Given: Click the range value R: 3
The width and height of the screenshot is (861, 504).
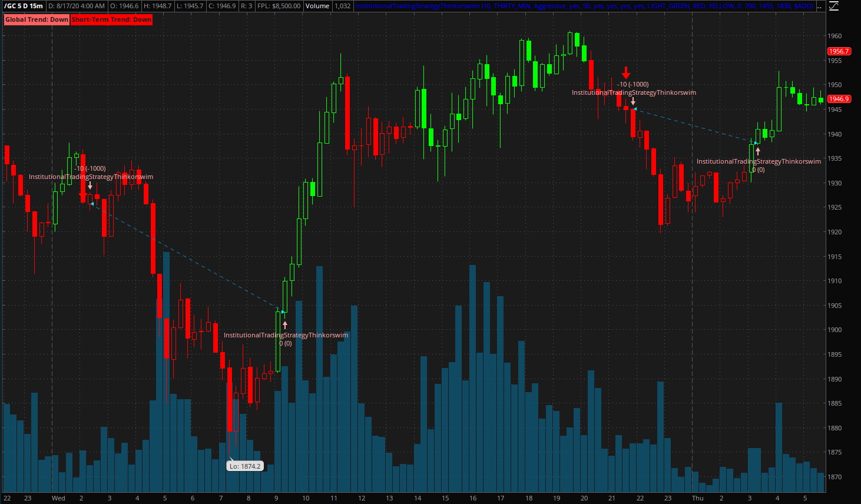Looking at the screenshot, I should click(x=246, y=6).
